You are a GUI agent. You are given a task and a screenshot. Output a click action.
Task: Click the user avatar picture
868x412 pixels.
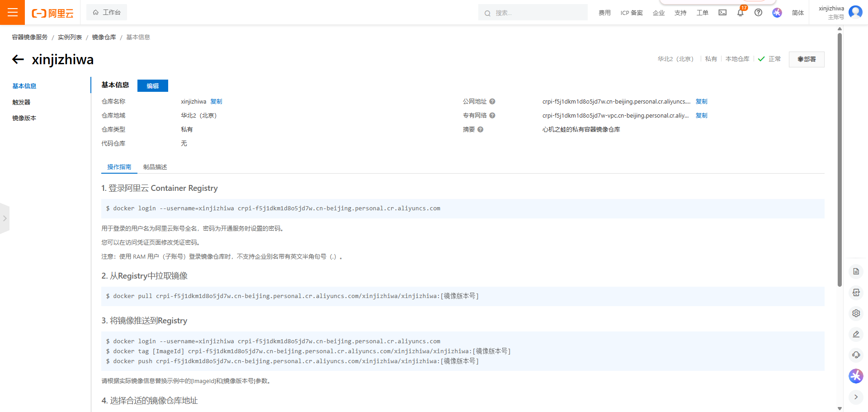click(855, 12)
